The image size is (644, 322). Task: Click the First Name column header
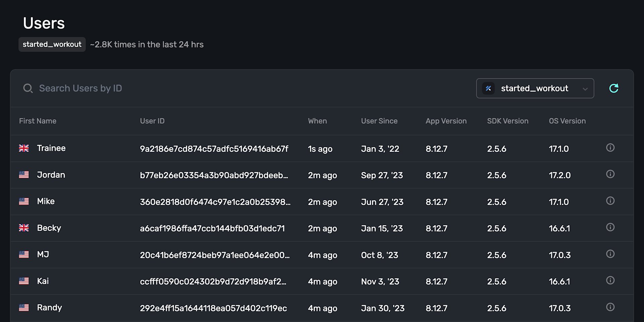38,121
